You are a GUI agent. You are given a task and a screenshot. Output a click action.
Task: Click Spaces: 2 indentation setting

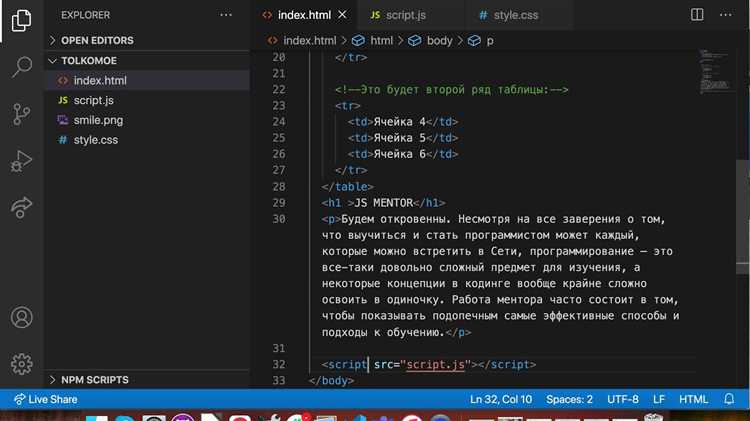[569, 399]
